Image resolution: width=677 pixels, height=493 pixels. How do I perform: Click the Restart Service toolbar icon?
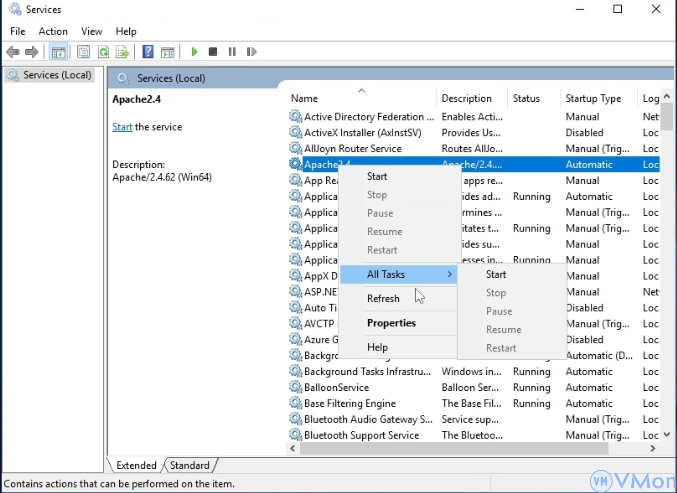pyautogui.click(x=251, y=52)
